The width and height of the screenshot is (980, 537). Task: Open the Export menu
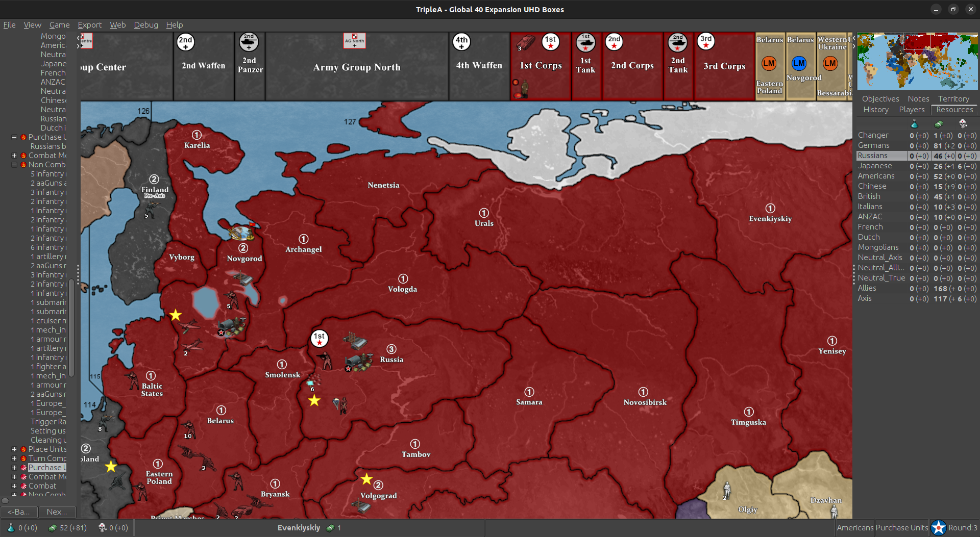(x=89, y=24)
